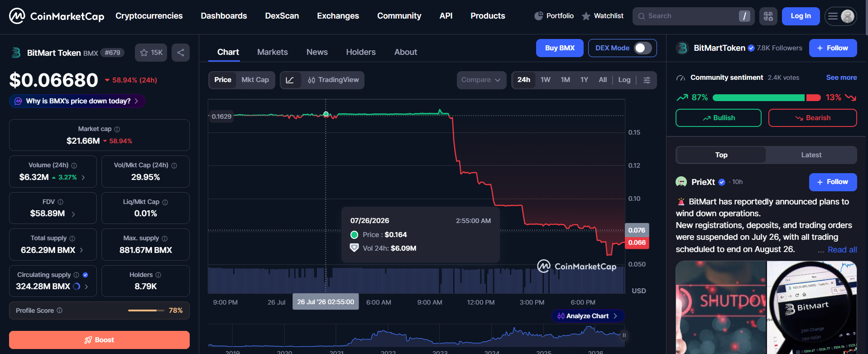Click the QR code scan icon
868x354 pixels.
coord(768,16)
